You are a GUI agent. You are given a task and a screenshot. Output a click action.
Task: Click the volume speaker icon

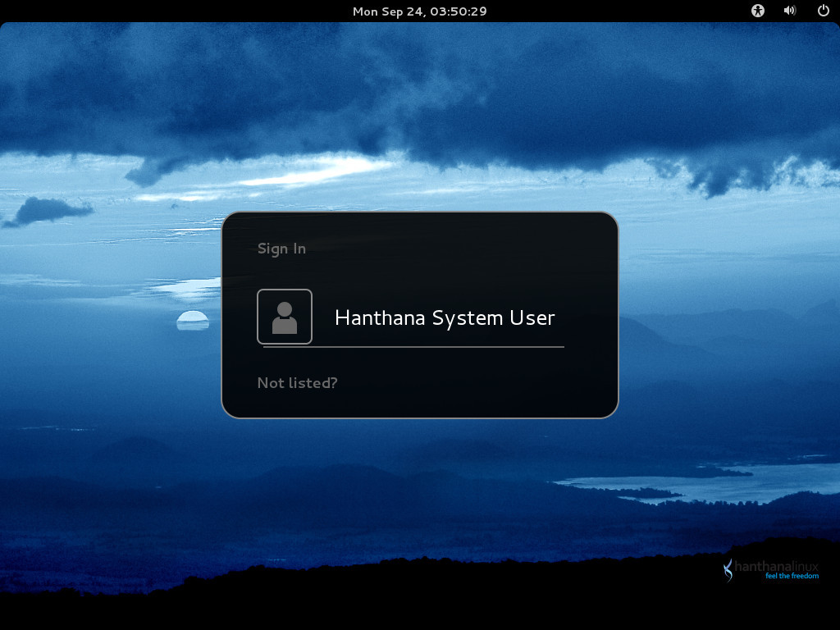pos(790,11)
